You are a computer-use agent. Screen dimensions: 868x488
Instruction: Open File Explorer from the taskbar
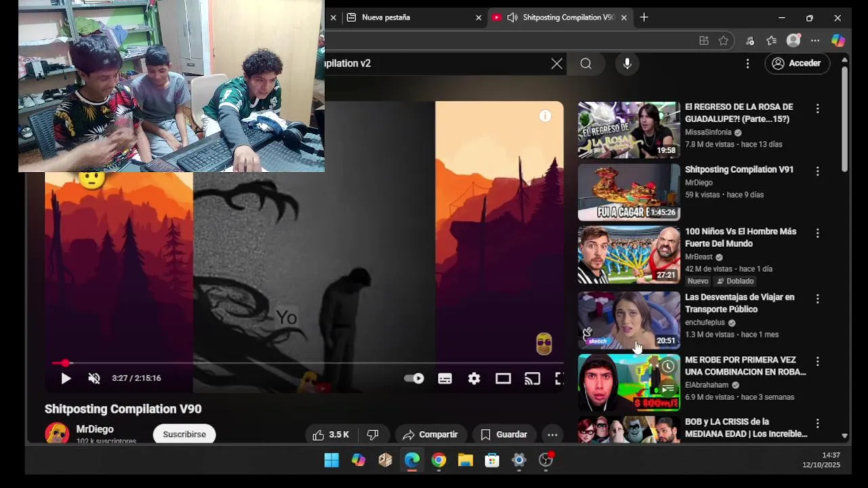point(465,461)
